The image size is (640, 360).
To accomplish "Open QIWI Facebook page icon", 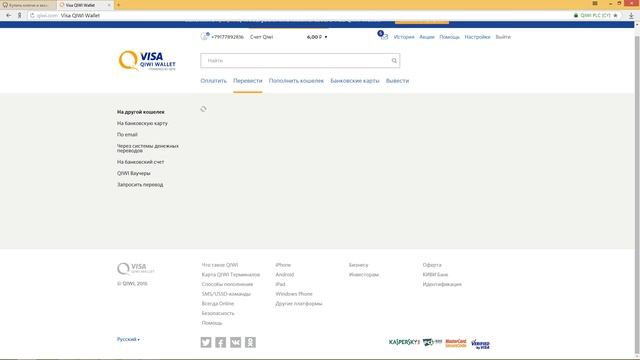I will (x=220, y=342).
